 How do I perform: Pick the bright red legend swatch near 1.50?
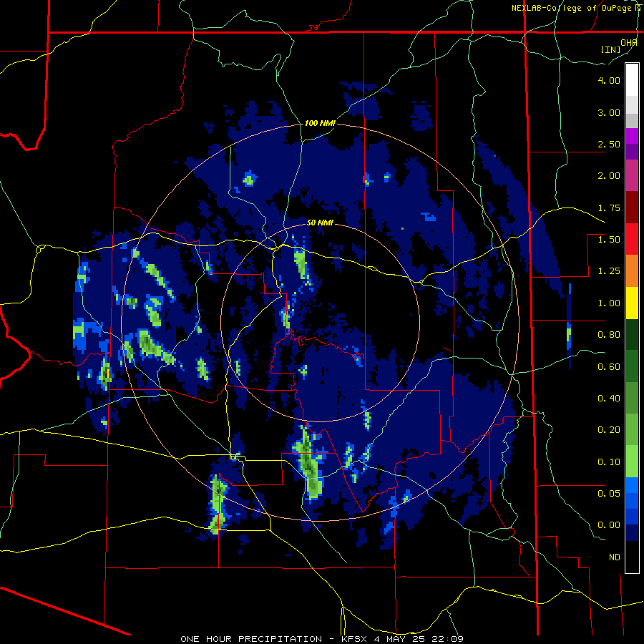click(x=632, y=239)
